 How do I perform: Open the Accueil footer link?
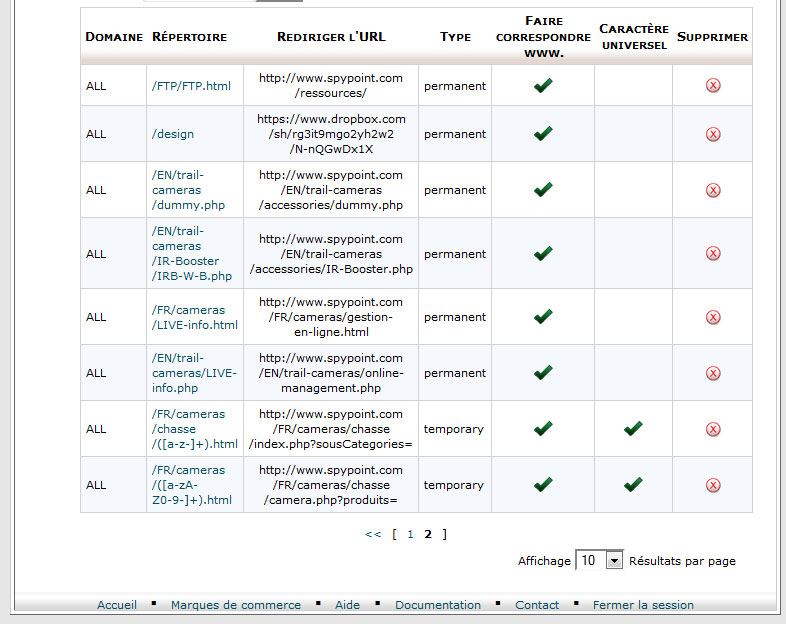click(x=117, y=605)
